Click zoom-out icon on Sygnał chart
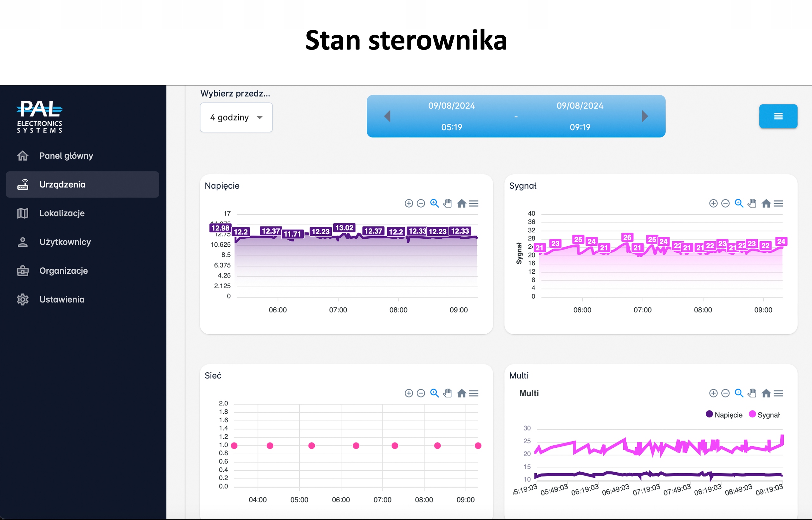The width and height of the screenshot is (812, 520). tap(725, 203)
